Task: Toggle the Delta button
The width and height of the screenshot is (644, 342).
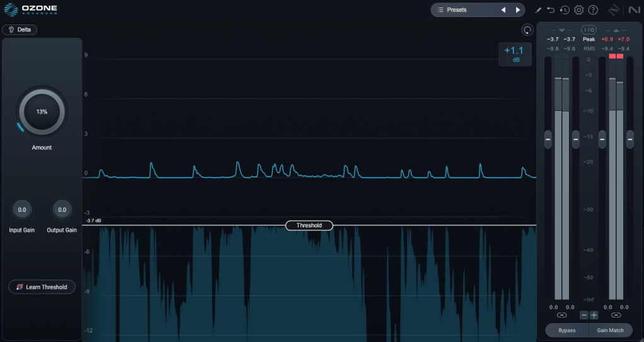Action: [x=20, y=30]
